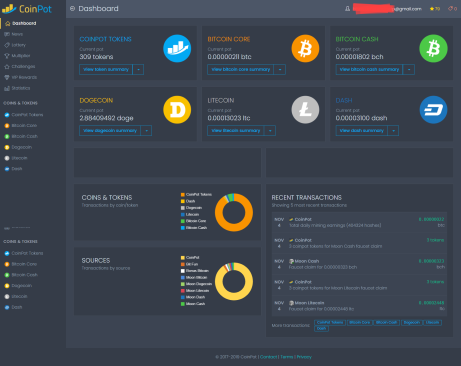
Task: Expand dropdown arrow beside View dash summary
Action: (x=393, y=130)
